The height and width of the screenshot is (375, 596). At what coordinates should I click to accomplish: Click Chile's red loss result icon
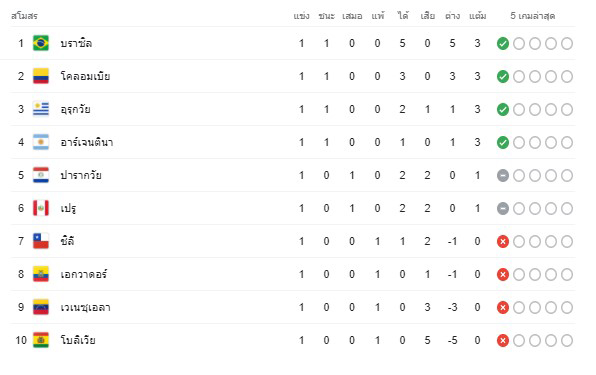[x=502, y=241]
